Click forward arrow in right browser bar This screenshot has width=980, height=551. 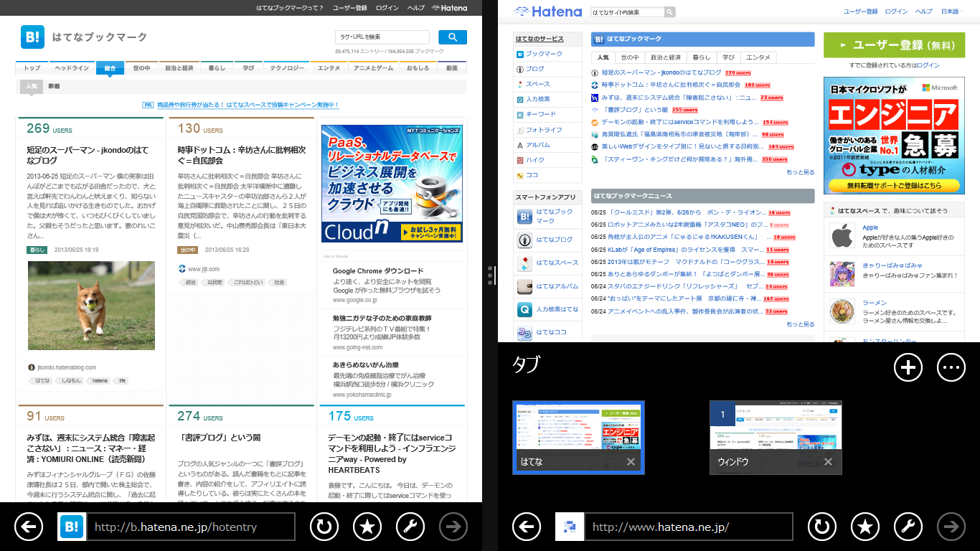951,527
